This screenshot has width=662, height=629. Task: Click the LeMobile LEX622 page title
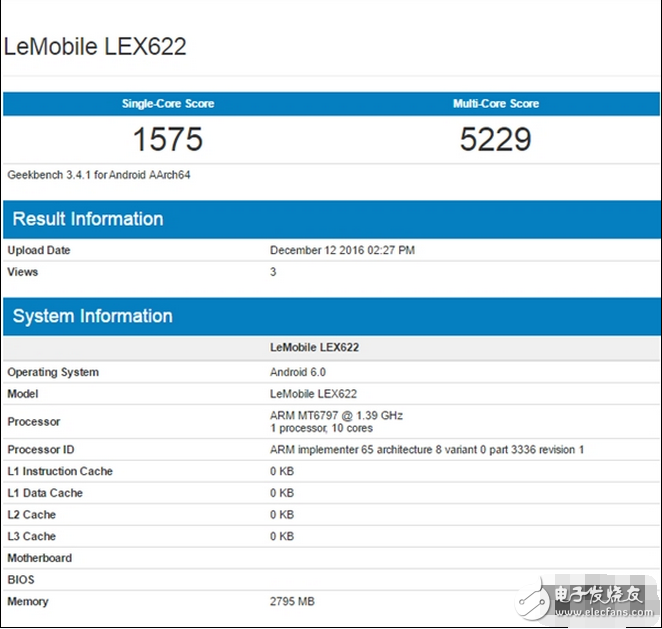pos(95,47)
